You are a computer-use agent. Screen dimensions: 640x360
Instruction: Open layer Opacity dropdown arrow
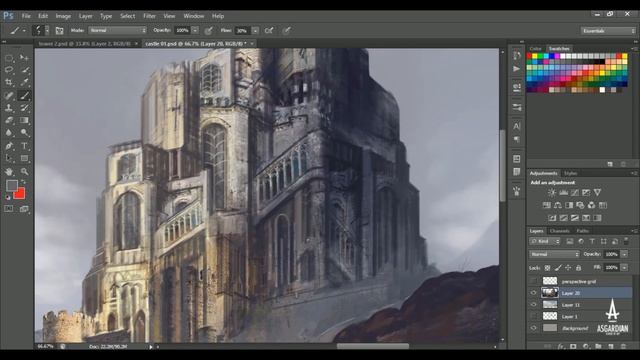pyautogui.click(x=624, y=254)
